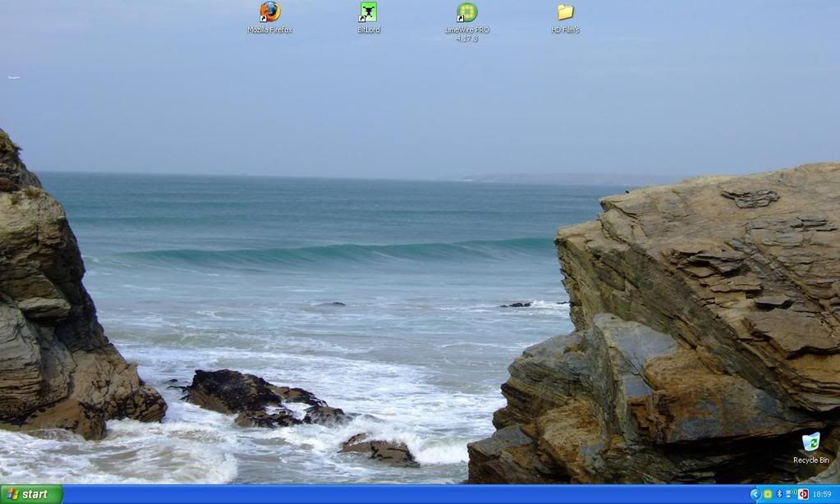
Task: Open the Mozilla Firefox desktop shortcut icon
Action: pyautogui.click(x=270, y=11)
